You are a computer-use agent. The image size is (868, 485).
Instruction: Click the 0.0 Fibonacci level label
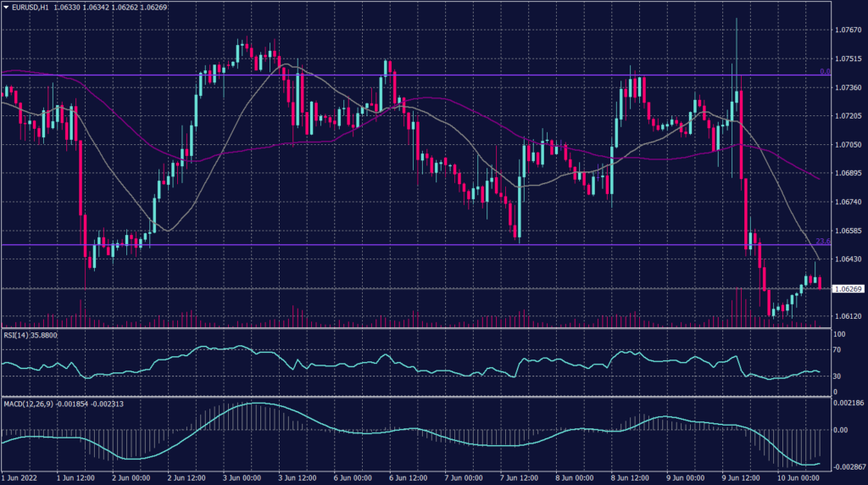[x=822, y=71]
